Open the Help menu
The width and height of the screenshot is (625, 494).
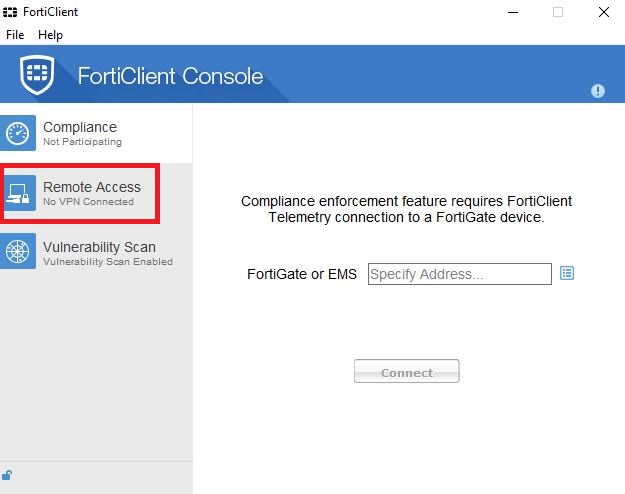pyautogui.click(x=50, y=34)
